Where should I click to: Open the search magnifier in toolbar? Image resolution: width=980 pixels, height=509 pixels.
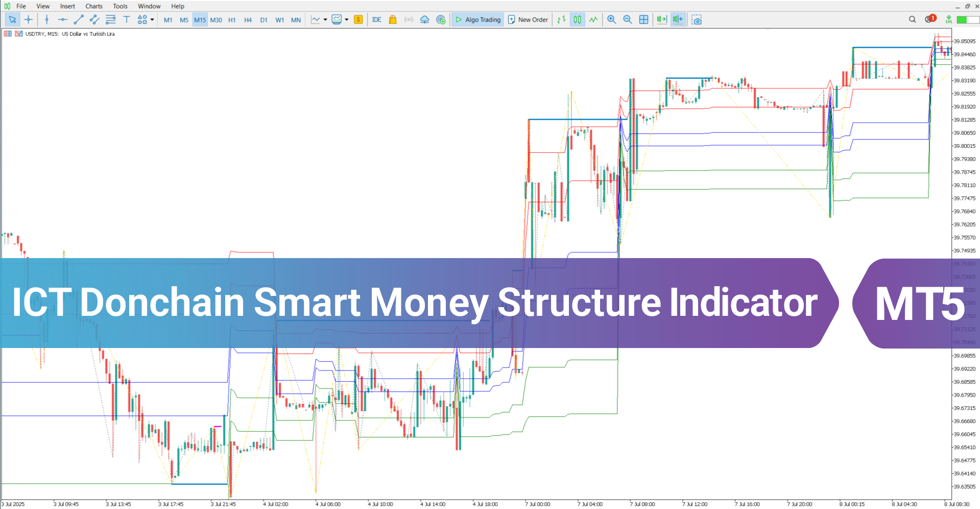click(912, 19)
